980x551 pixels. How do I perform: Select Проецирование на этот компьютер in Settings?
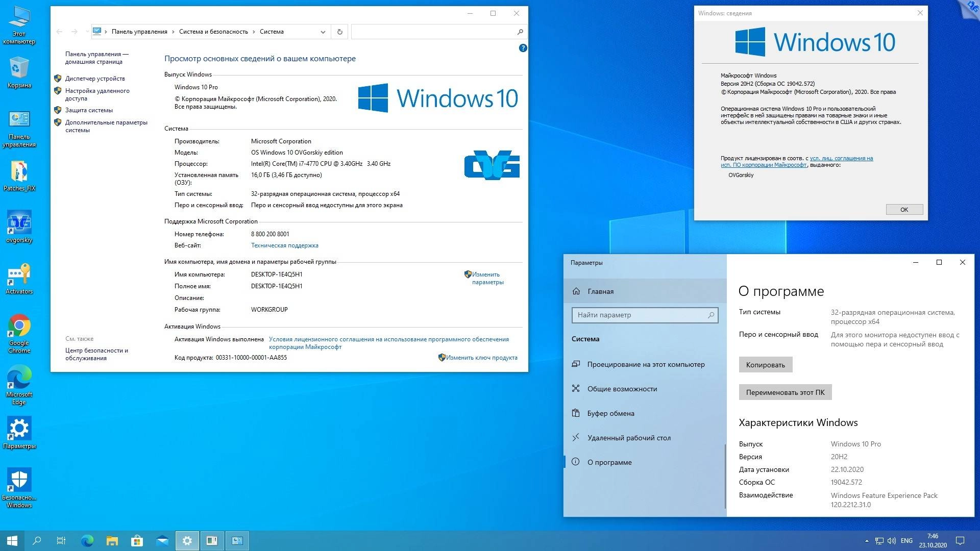pyautogui.click(x=646, y=364)
